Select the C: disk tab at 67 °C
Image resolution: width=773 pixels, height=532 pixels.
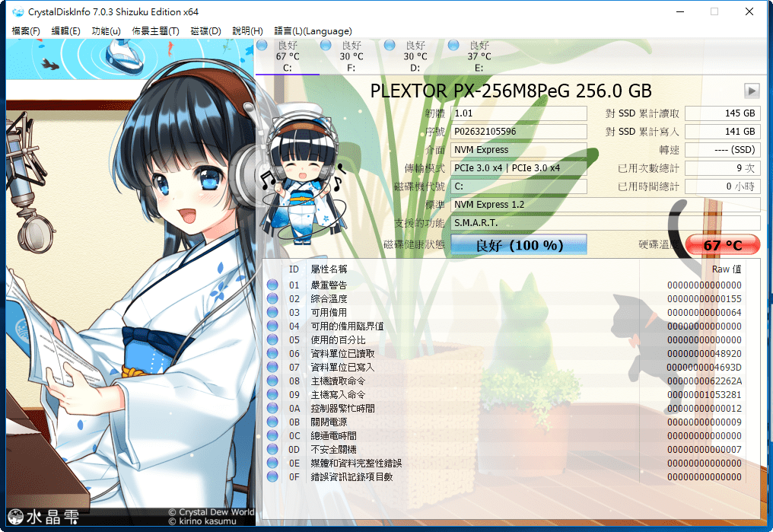288,56
